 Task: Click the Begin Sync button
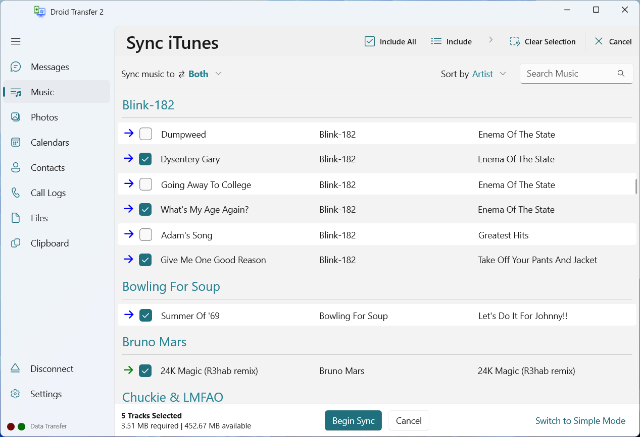(x=353, y=421)
